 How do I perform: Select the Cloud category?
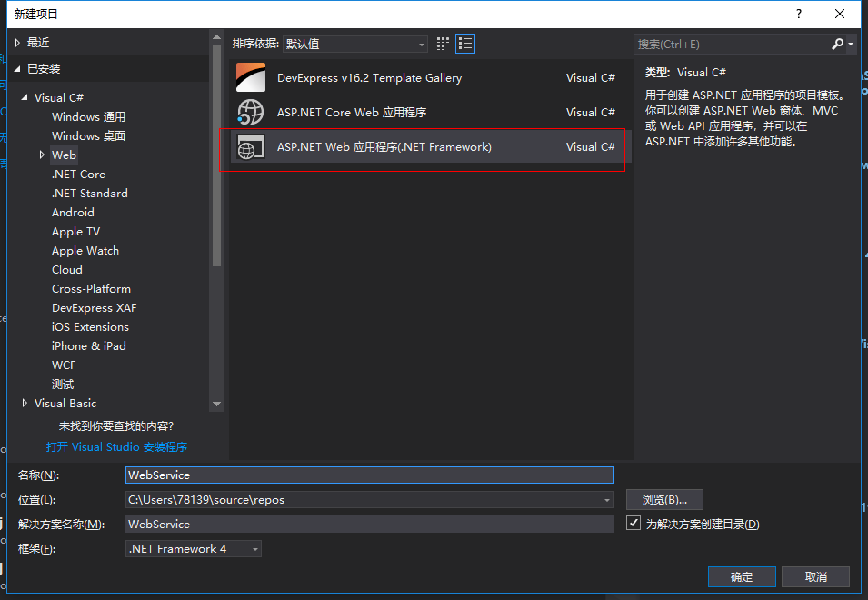point(67,270)
